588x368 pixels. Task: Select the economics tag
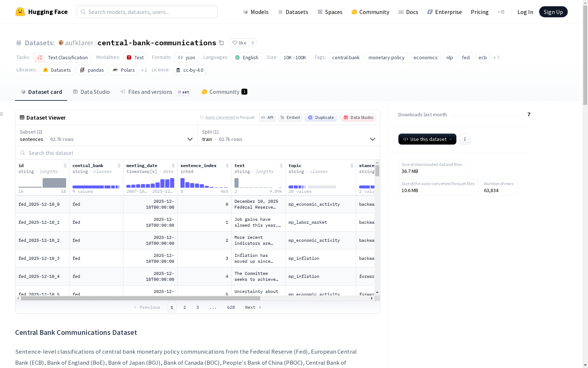pyautogui.click(x=425, y=57)
